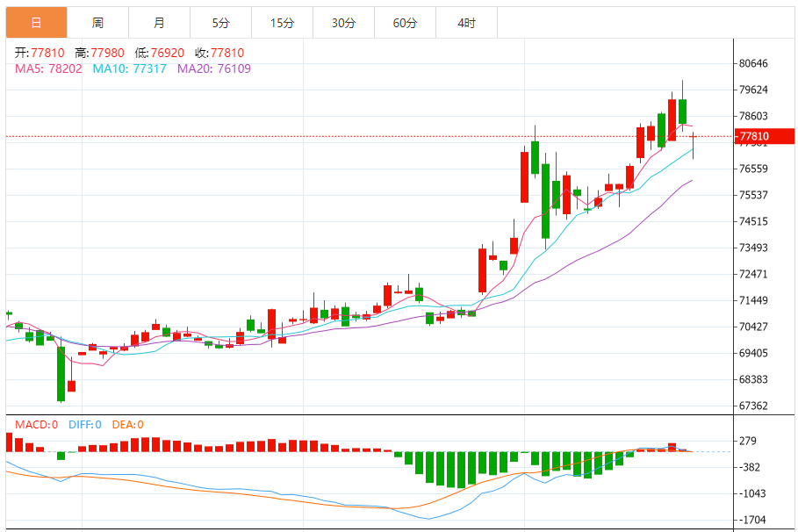Image resolution: width=798 pixels, height=532 pixels.
Task: Click the 开:77810 opening price label
Action: pyautogui.click(x=40, y=53)
